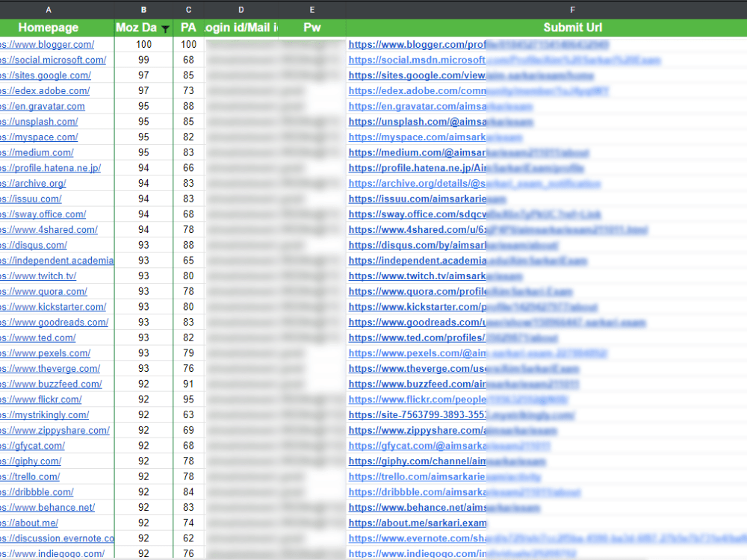
Task: Open the www.kickstarter.com homepage link
Action: pyautogui.click(x=53, y=307)
